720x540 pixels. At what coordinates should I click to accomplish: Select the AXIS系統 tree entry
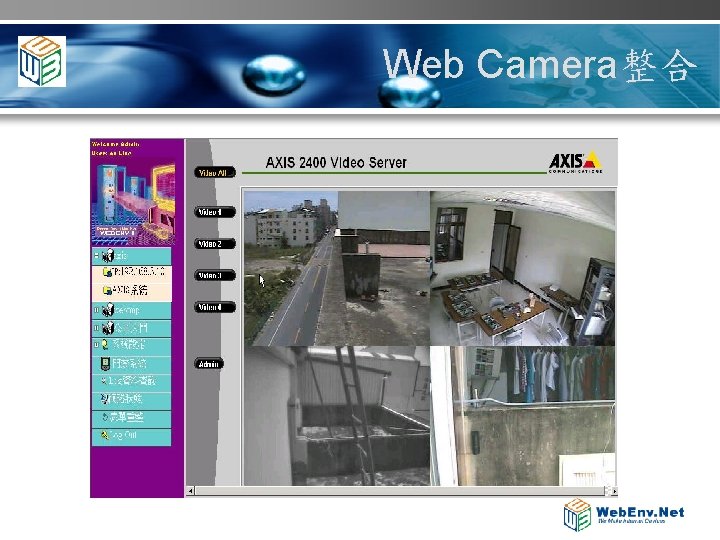(x=132, y=290)
